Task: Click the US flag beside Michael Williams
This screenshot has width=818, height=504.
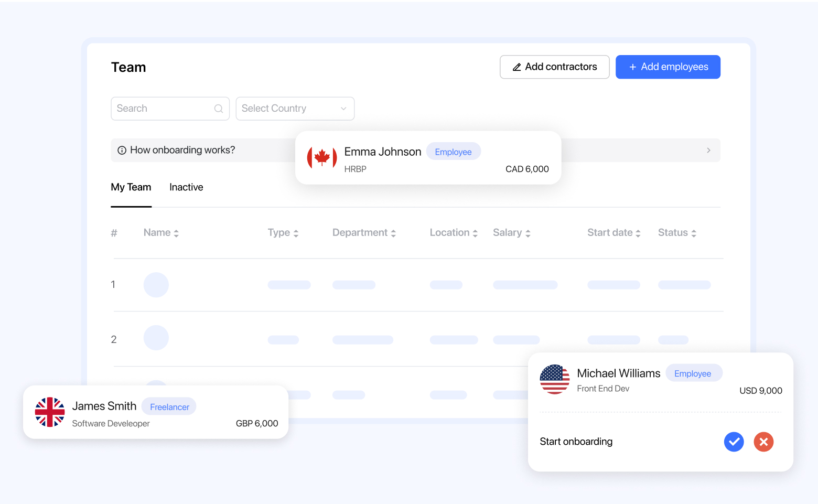Action: (555, 379)
